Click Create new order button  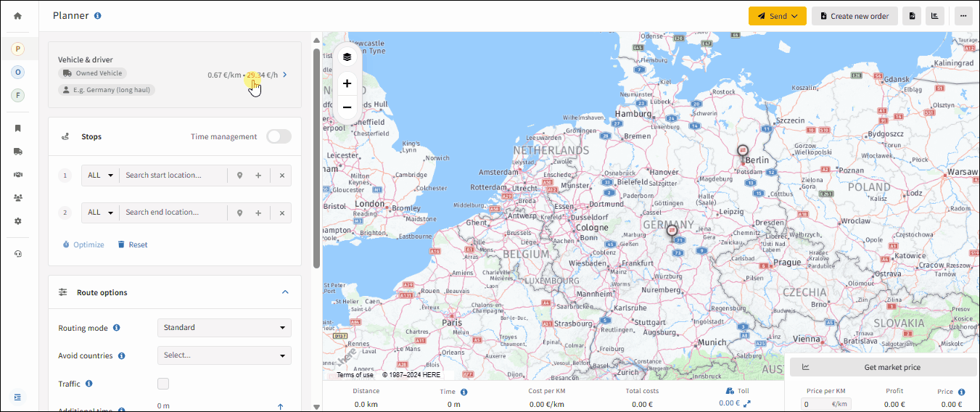click(855, 16)
